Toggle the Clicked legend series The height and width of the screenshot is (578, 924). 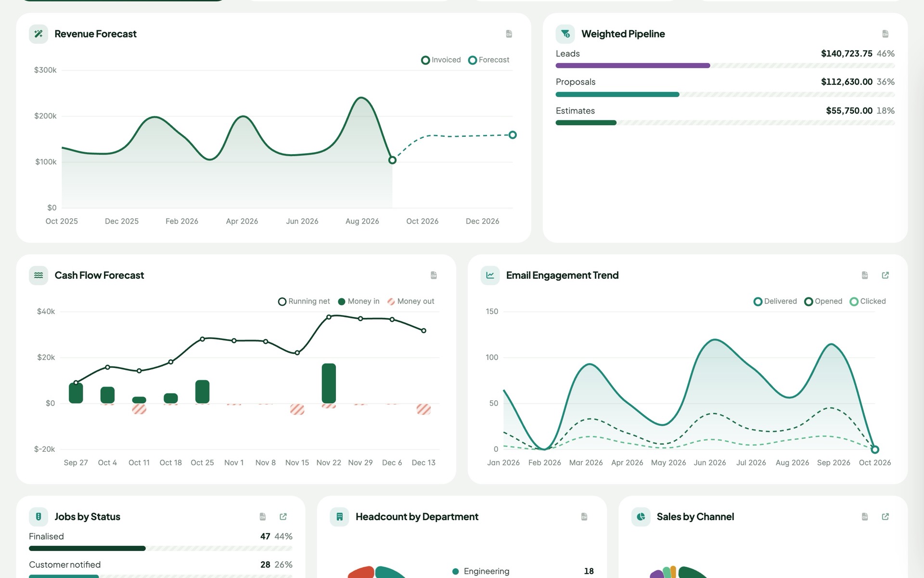868,301
